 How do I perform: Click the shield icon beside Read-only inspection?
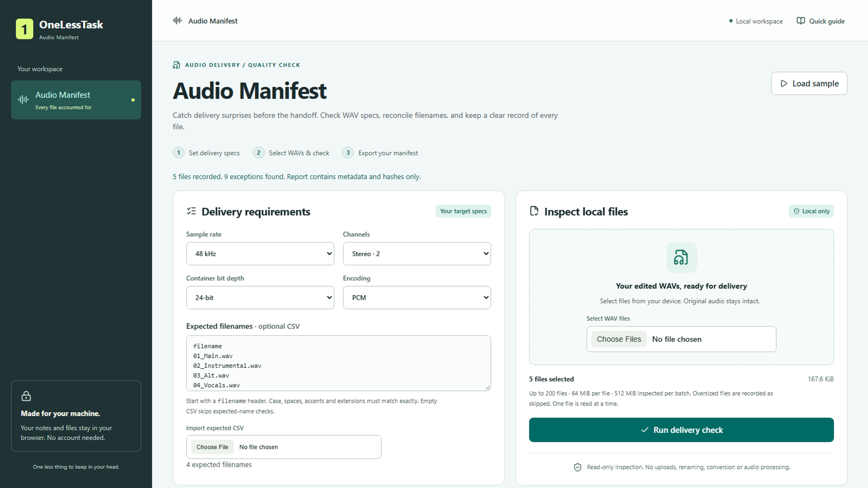pos(577,467)
